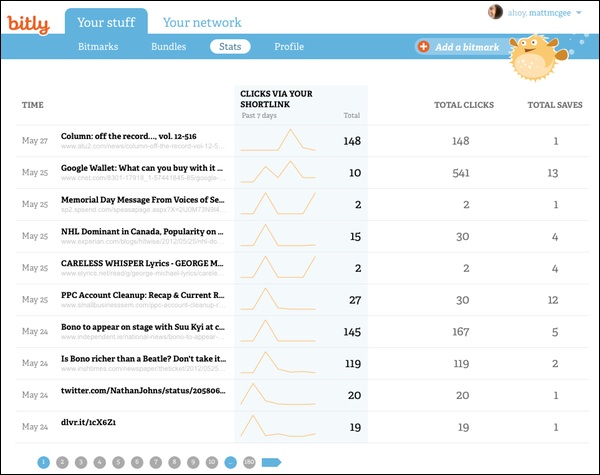Image resolution: width=600 pixels, height=475 pixels.
Task: Open the Bundles section
Action: 168,47
